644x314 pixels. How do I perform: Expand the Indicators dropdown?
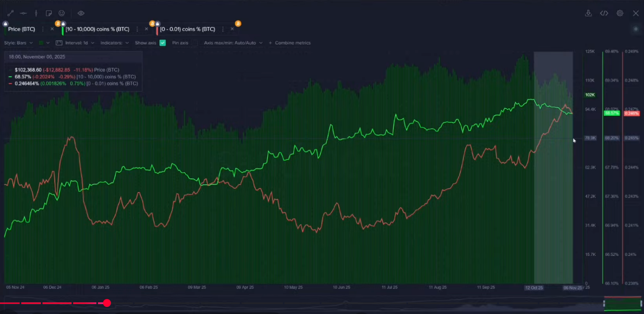click(114, 43)
